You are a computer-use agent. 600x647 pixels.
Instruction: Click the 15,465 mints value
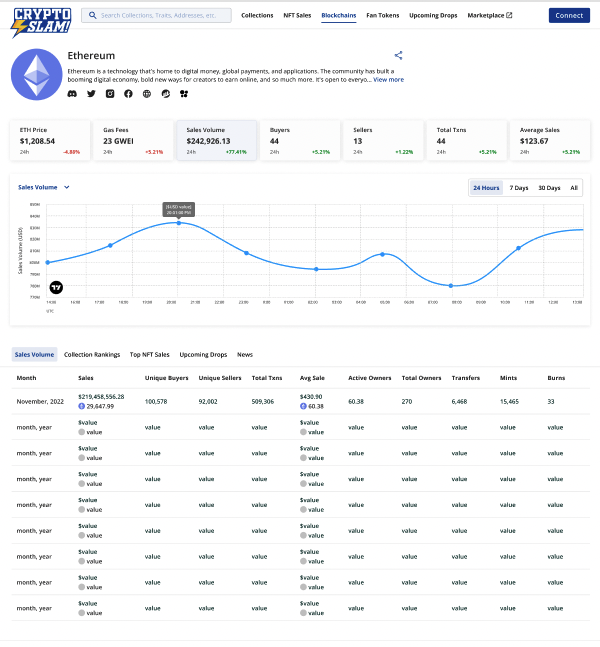coord(509,401)
